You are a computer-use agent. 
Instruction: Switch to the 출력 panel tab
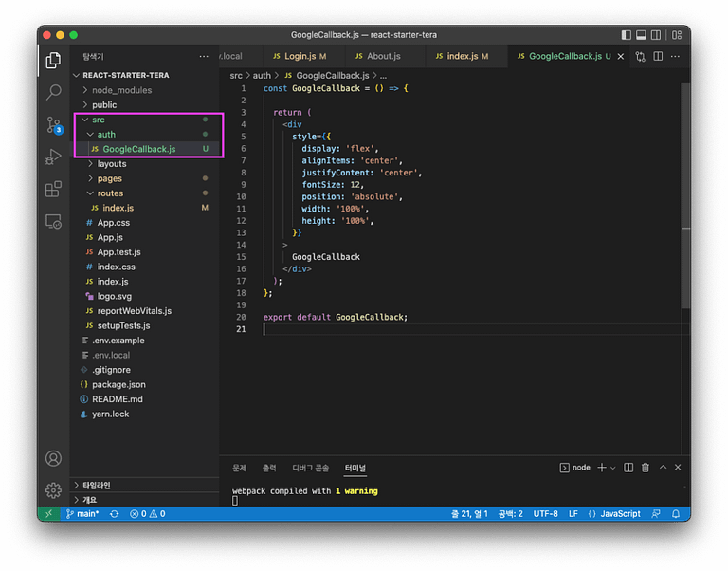(x=269, y=468)
